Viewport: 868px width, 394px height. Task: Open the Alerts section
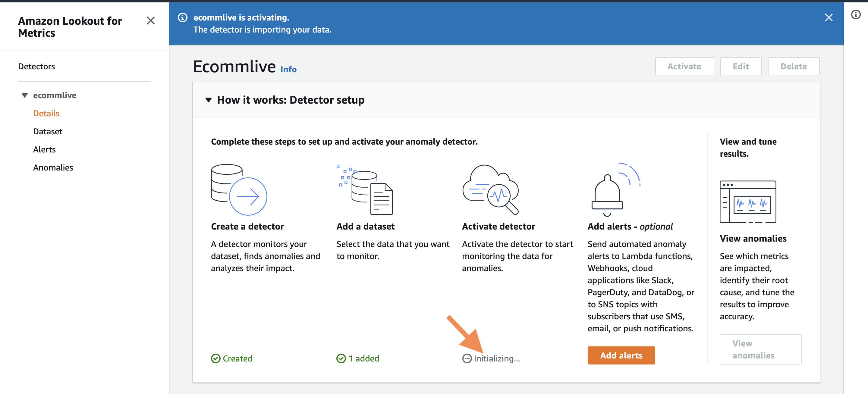pyautogui.click(x=44, y=149)
